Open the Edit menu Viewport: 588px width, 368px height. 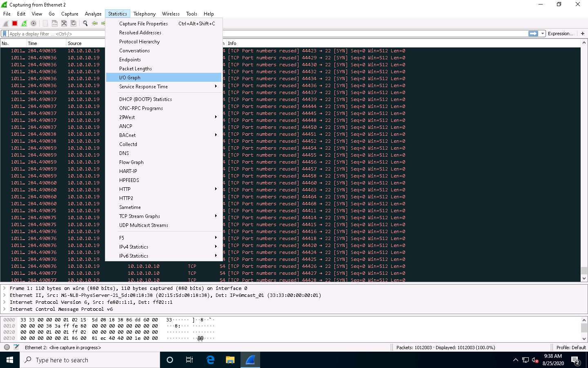coord(21,13)
